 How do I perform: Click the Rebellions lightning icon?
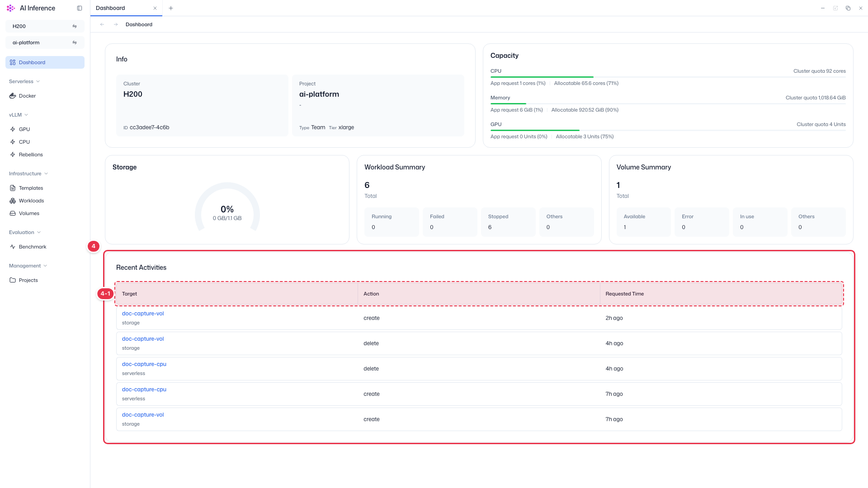13,155
